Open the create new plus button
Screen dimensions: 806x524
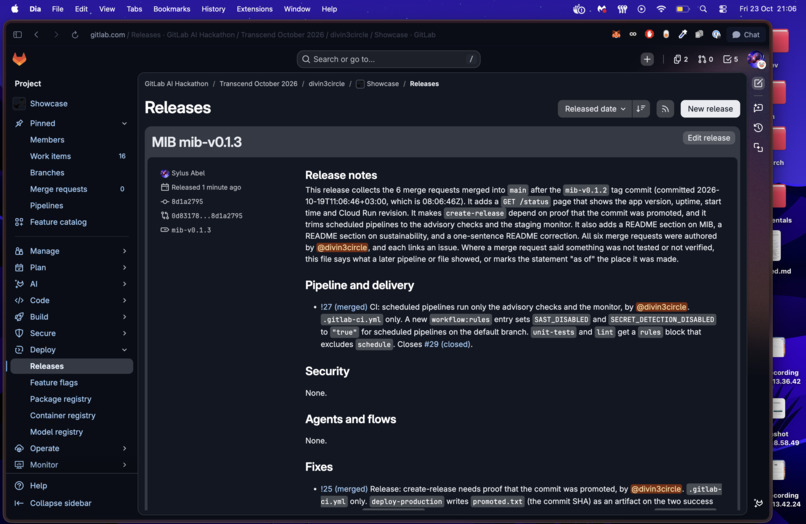[x=647, y=59]
